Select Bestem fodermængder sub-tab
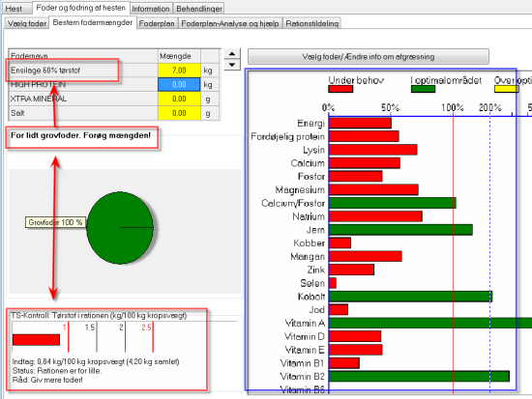 pyautogui.click(x=93, y=22)
